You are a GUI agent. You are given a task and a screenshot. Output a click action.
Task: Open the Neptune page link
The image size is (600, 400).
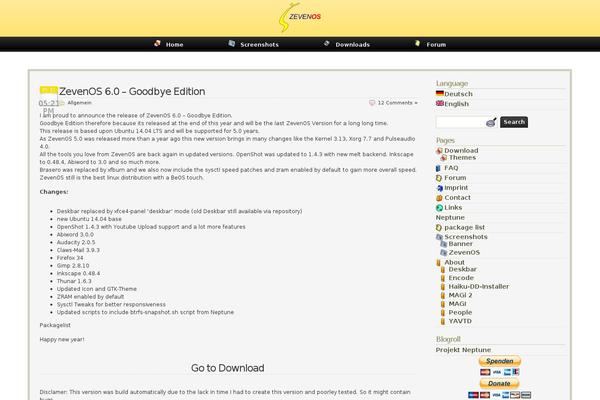point(450,218)
